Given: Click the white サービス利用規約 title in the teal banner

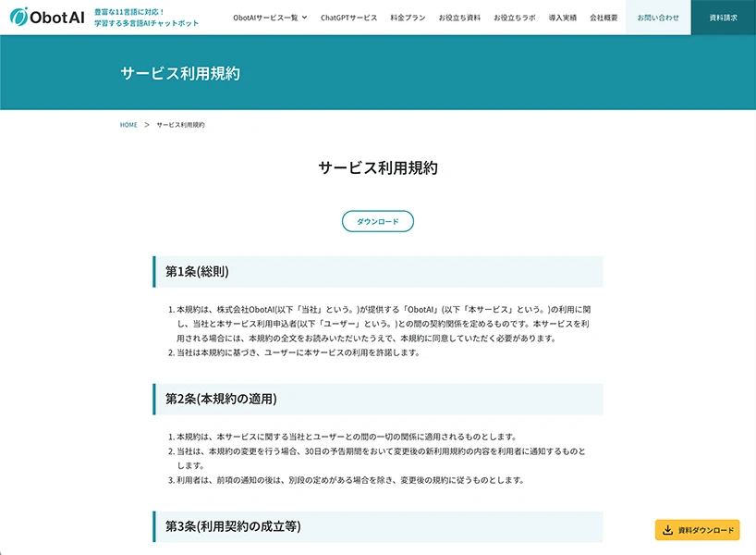Looking at the screenshot, I should 180,73.
